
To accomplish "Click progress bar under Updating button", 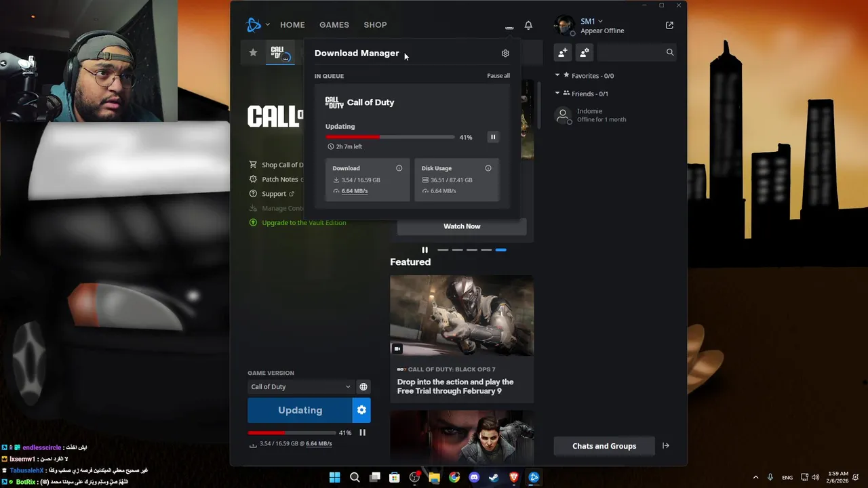I will [x=292, y=432].
